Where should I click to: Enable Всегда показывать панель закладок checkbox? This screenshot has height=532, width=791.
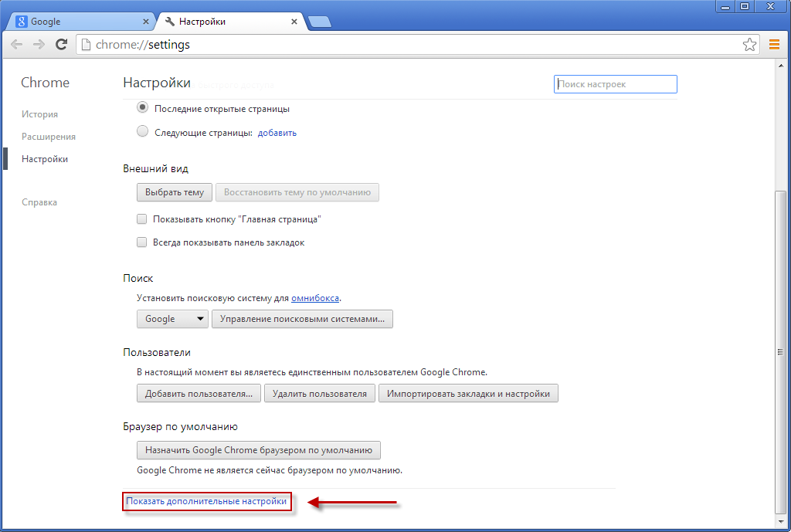pos(142,242)
